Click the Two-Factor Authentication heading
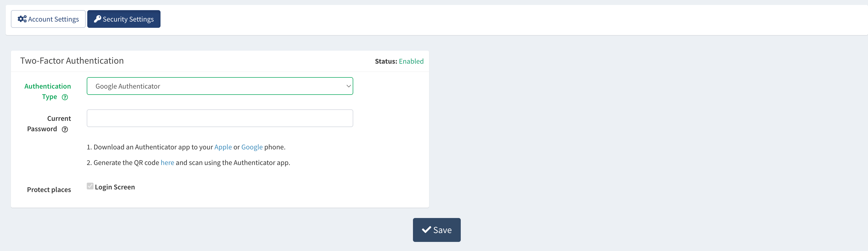Screen dimensions: 868x251 click(72, 61)
